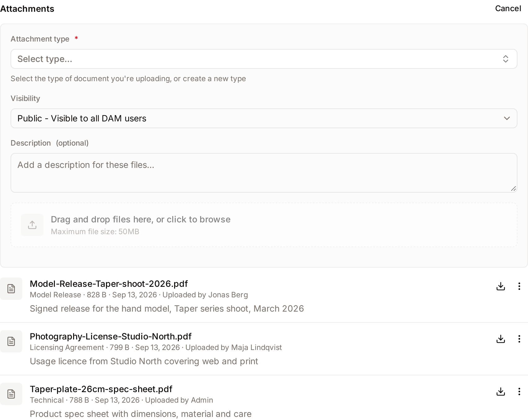This screenshot has width=528, height=420.
Task: Click the 'Attachments' heading
Action: (27, 9)
